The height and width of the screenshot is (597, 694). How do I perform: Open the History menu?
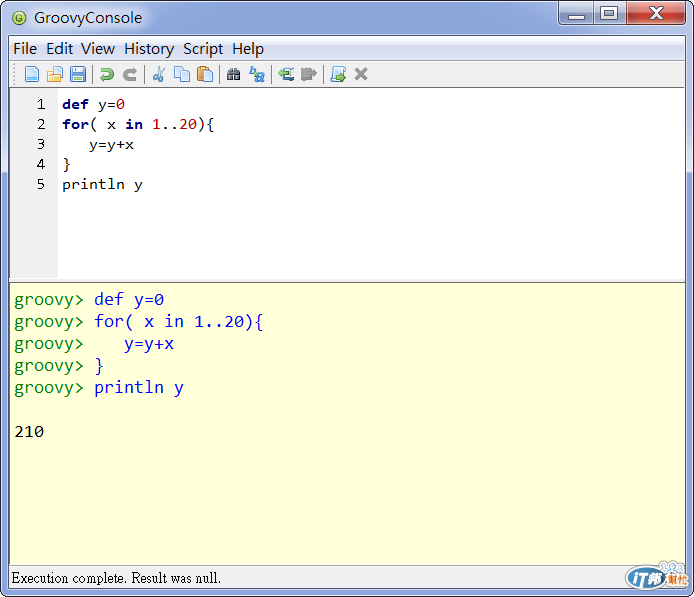click(149, 49)
